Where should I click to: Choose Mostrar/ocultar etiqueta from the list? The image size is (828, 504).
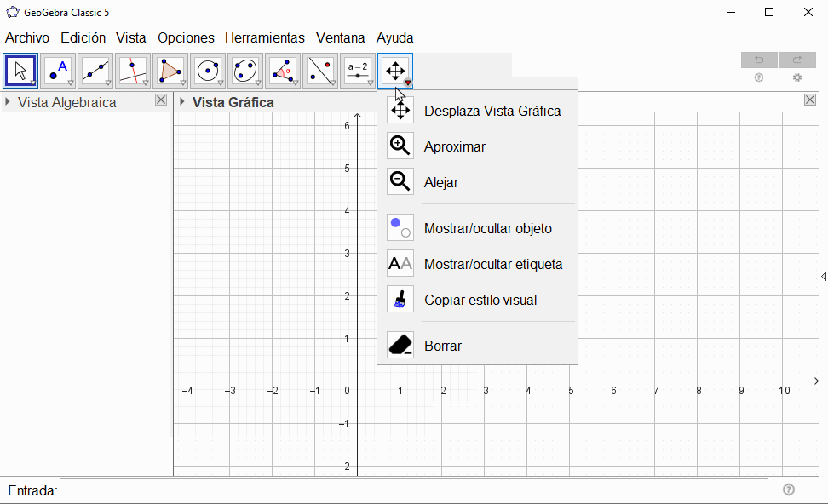492,264
